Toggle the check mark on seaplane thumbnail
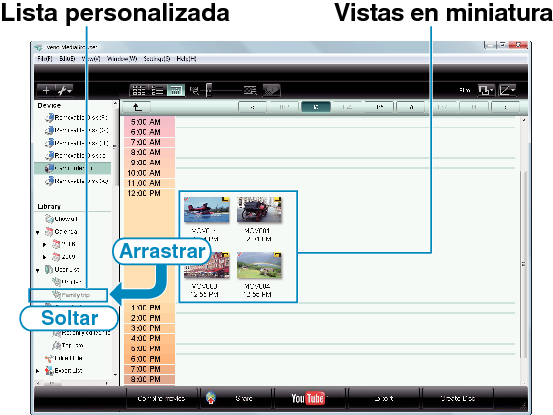This screenshot has height=415, width=553. 187,200
